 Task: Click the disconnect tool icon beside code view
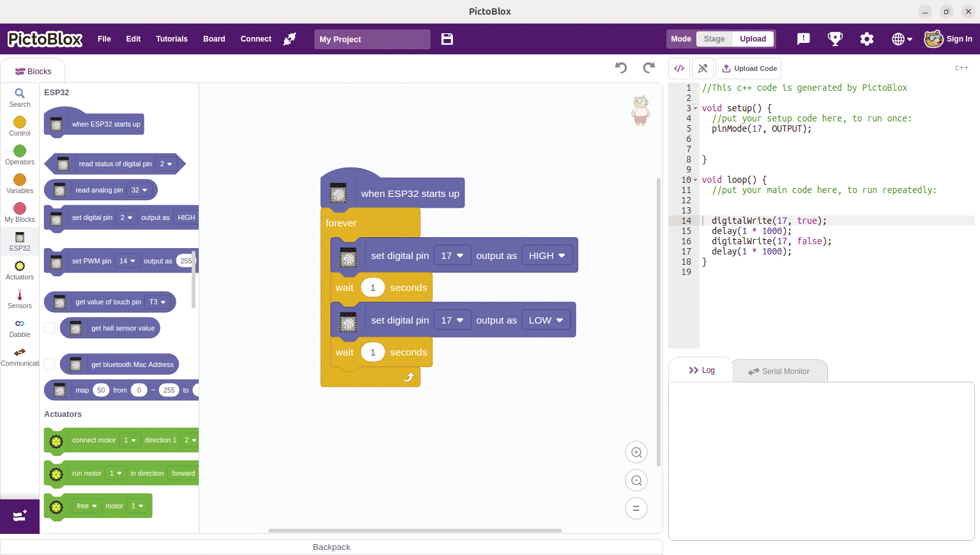pyautogui.click(x=703, y=68)
